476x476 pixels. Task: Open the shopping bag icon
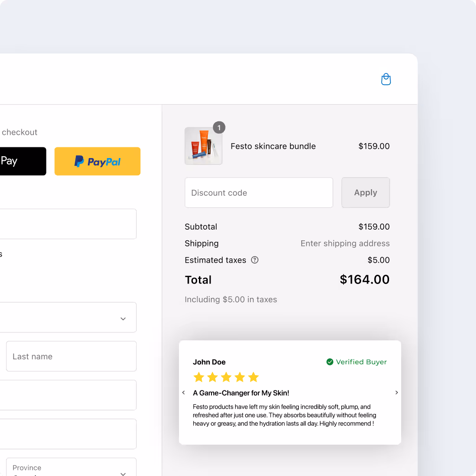click(386, 79)
